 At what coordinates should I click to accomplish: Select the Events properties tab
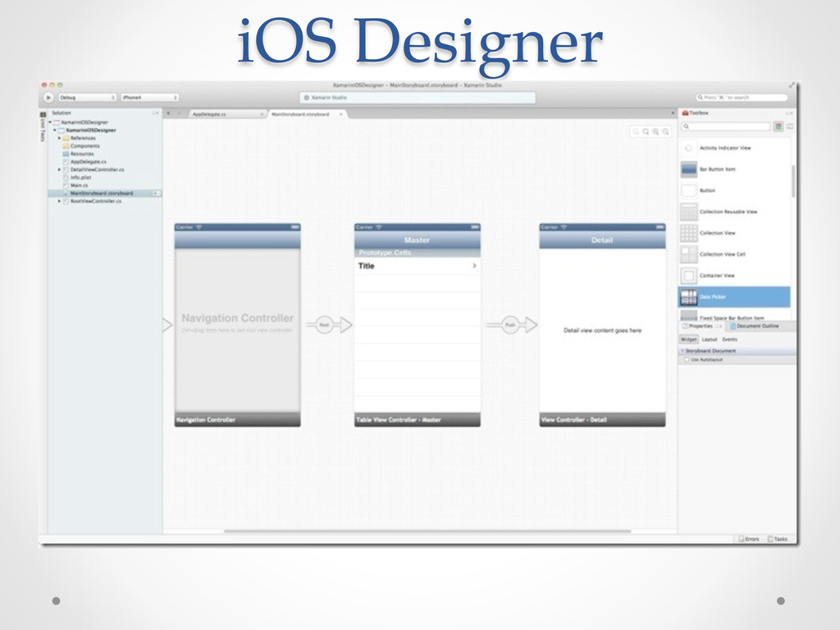click(729, 339)
